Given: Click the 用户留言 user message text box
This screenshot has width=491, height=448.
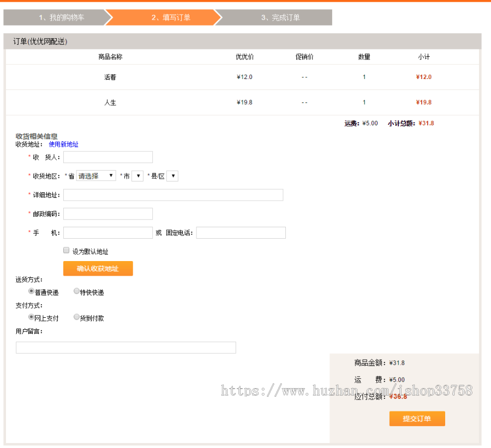Looking at the screenshot, I should pyautogui.click(x=125, y=347).
